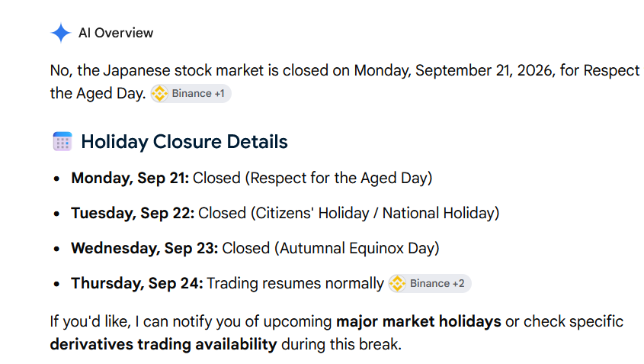The width and height of the screenshot is (644, 364).
Task: Click the bold "derivatives trading availability" phrase
Action: click(163, 344)
